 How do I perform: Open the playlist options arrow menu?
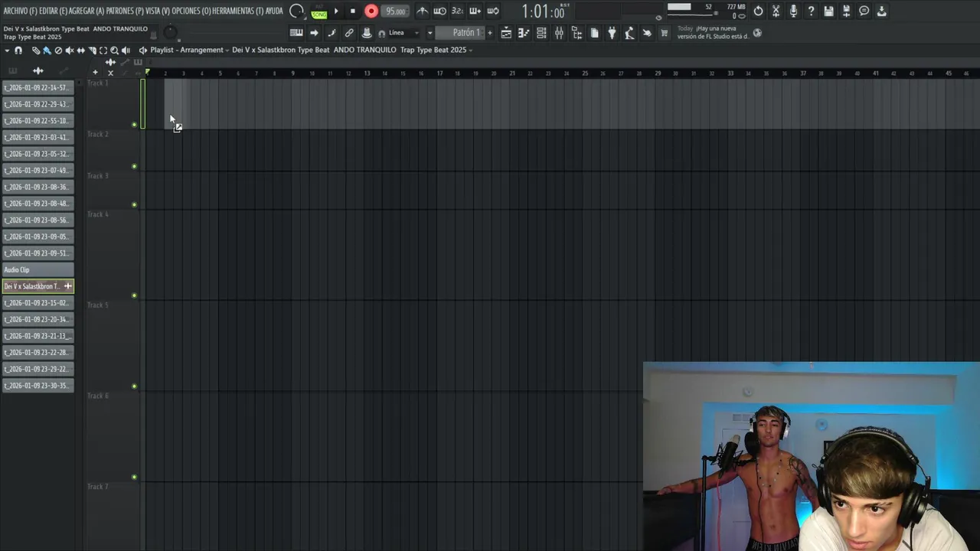point(7,51)
